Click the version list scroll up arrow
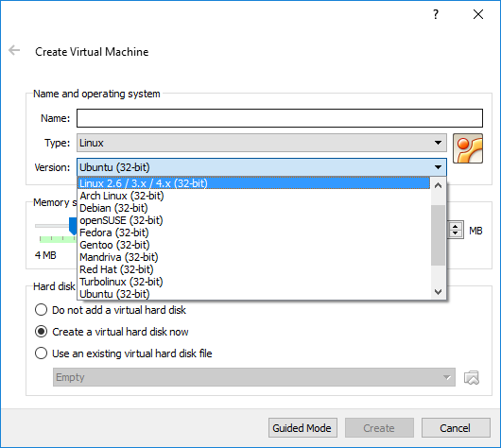Image resolution: width=501 pixels, height=448 pixels. [438, 185]
